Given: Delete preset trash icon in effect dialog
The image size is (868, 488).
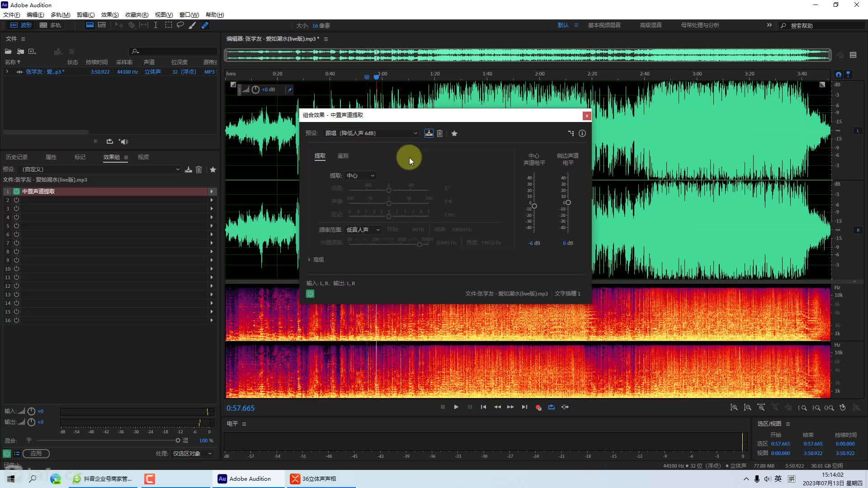Looking at the screenshot, I should [x=439, y=133].
